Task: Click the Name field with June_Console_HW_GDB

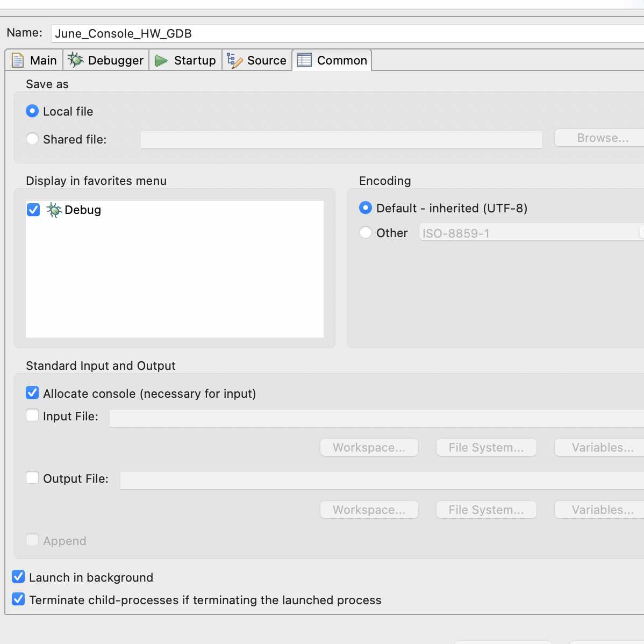Action: coord(347,33)
